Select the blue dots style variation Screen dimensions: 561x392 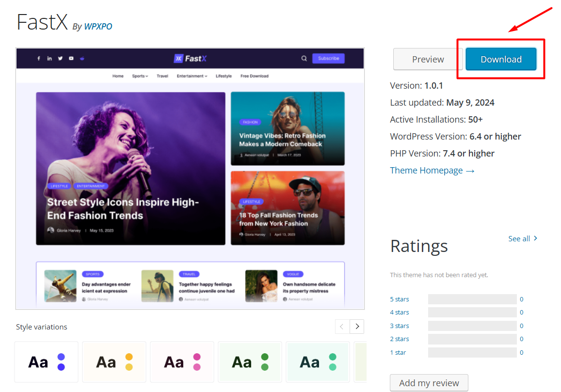click(46, 362)
